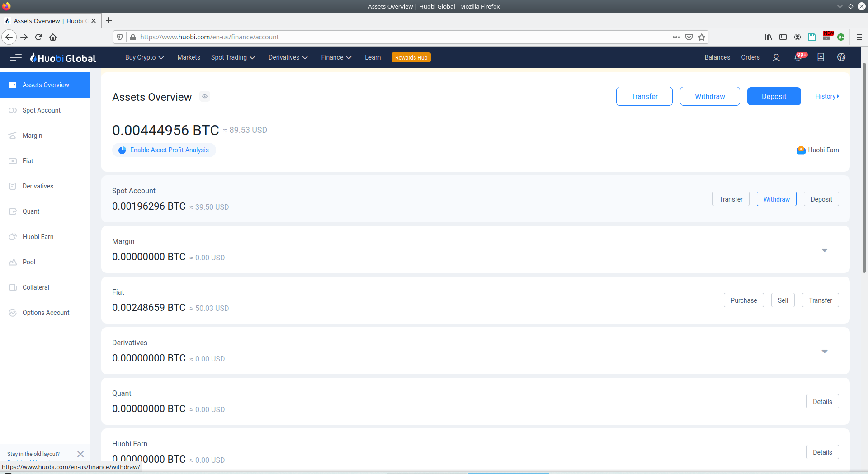Expand the Margin account section arrow
Screen dimensions: 868x474
(825, 250)
